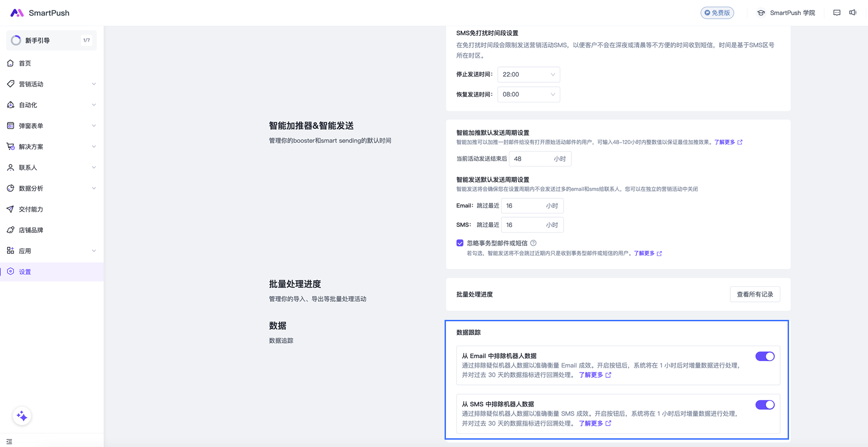The height and width of the screenshot is (447, 868).
Task: Click the Email 跳过最近 hours input field
Action: (524, 206)
